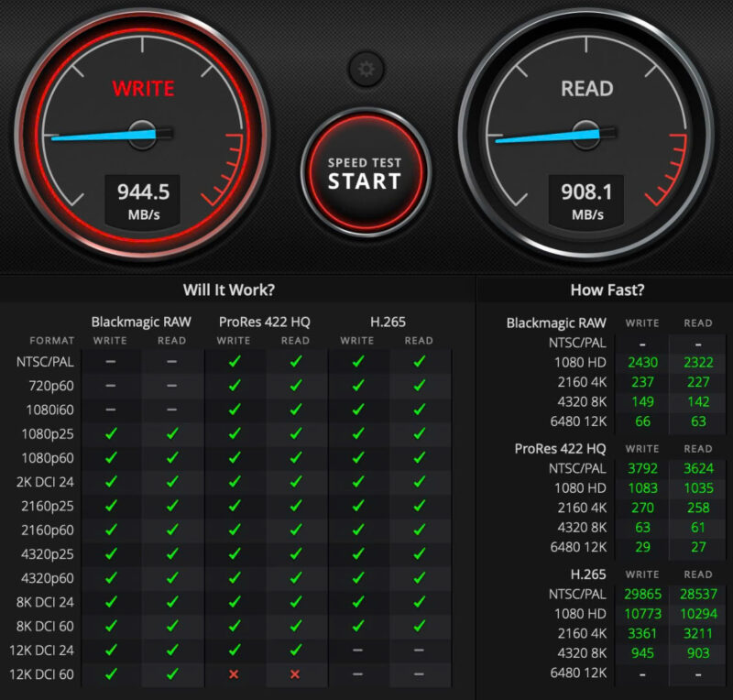
Task: Click the checkmark for NTSC/PAL ProRes write
Action: click(235, 361)
